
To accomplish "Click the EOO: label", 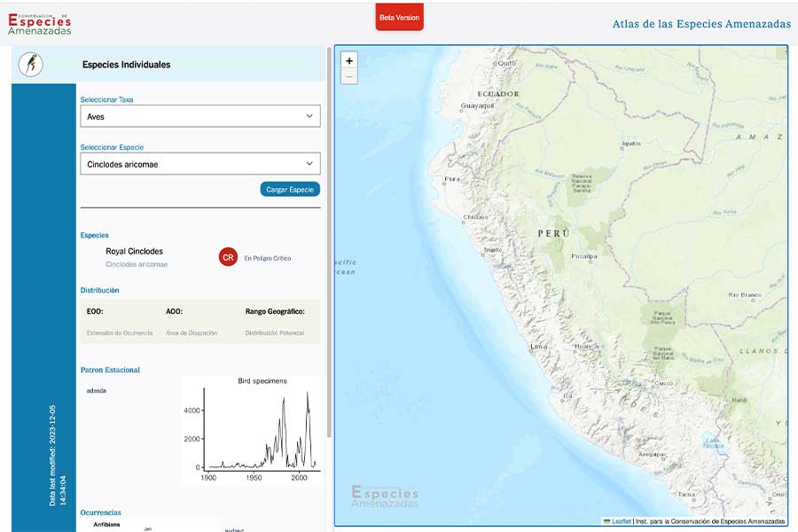I will pyautogui.click(x=95, y=311).
